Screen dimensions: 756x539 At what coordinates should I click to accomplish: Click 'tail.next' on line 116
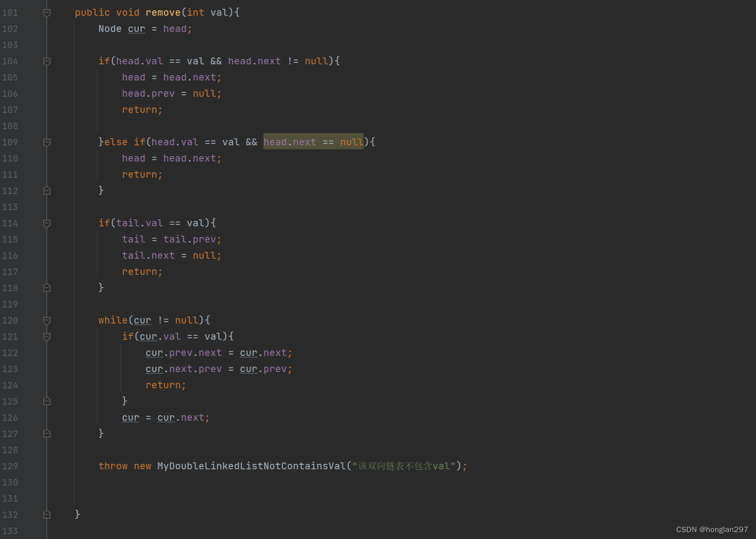click(148, 255)
